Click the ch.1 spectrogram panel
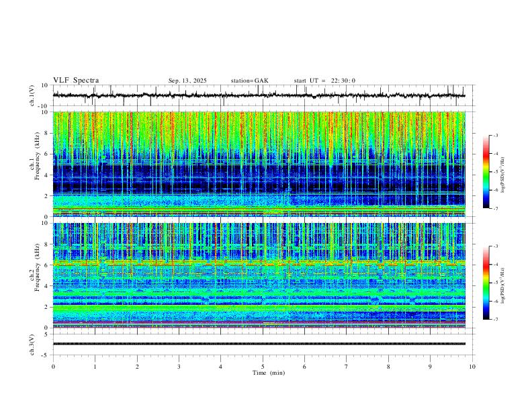The width and height of the screenshot is (532, 411). [x=259, y=164]
